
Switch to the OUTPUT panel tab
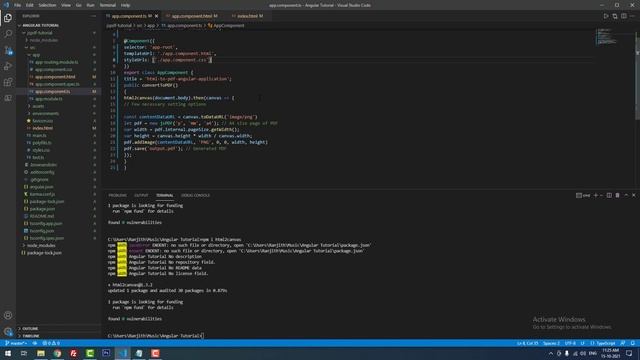coord(141,196)
